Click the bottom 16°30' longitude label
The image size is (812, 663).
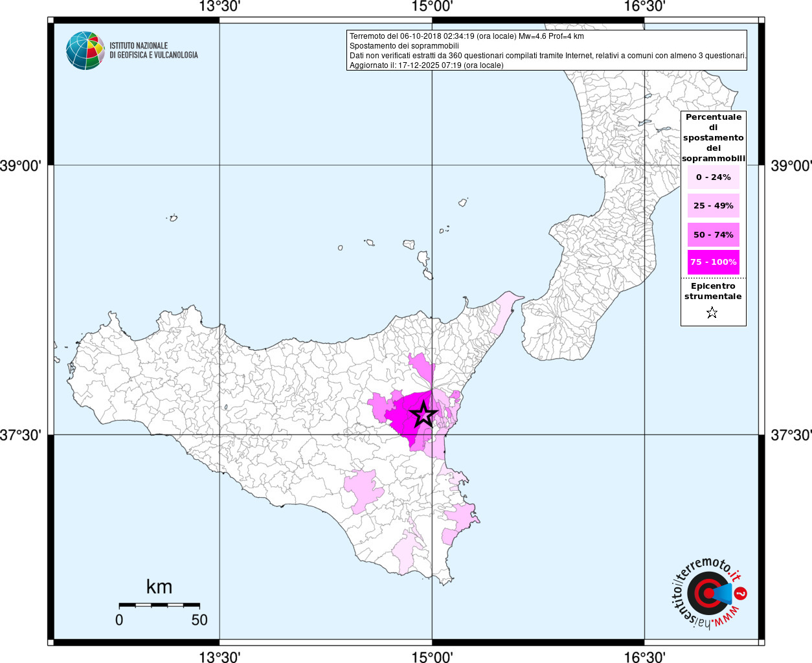pyautogui.click(x=644, y=657)
